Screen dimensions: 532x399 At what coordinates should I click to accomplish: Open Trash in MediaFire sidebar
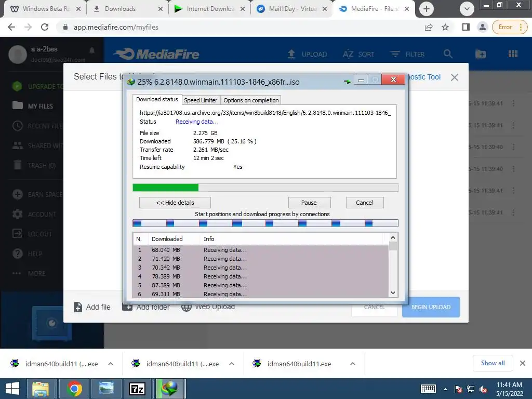tap(34, 165)
